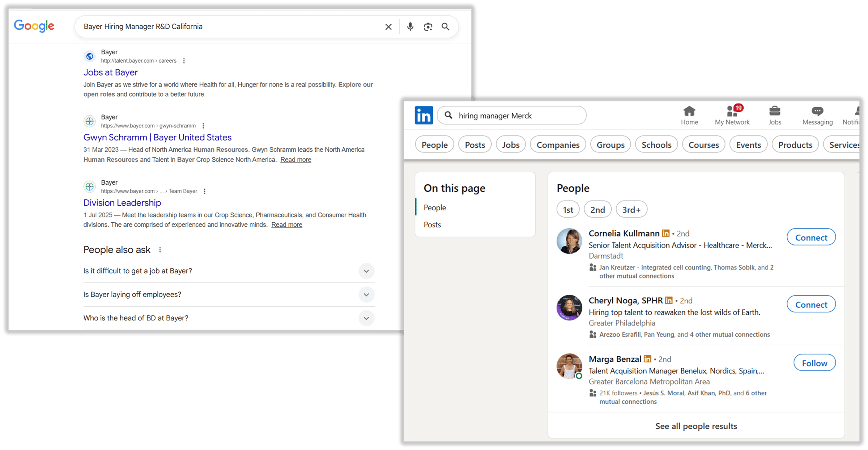
Task: Clear the Google search box with X
Action: 388,27
